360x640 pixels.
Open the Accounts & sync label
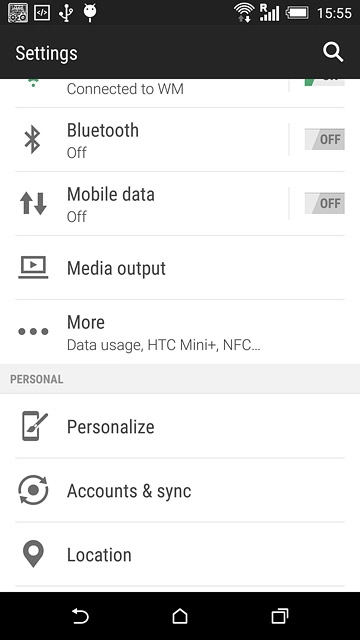[129, 491]
